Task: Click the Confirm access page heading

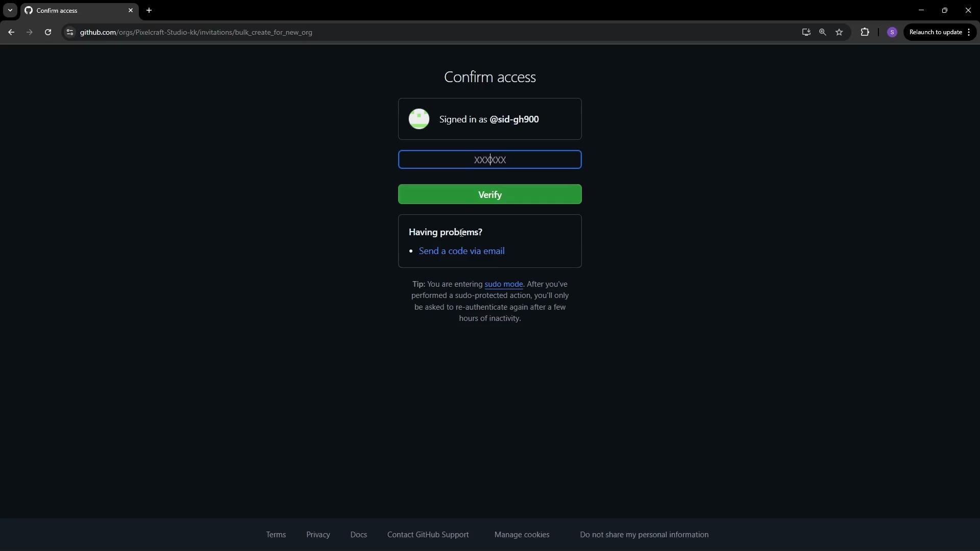Action: tap(490, 77)
